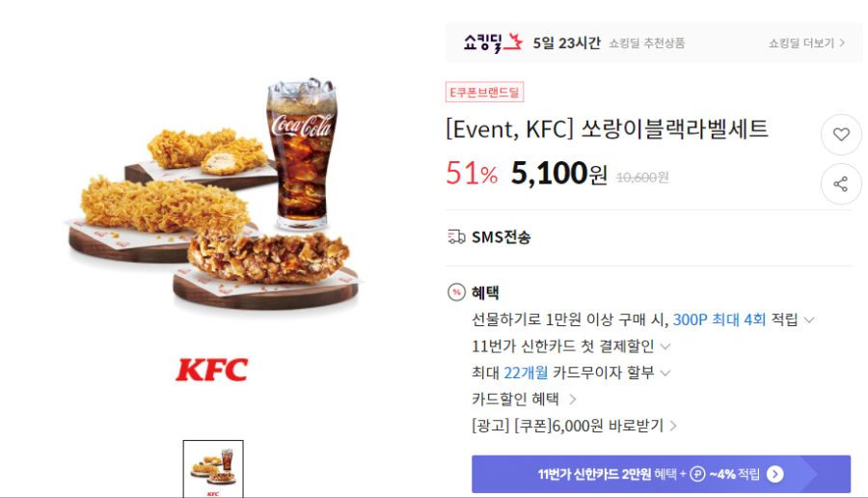Click the main KFC set product image
Screen dimensions: 868x498
pos(212,194)
